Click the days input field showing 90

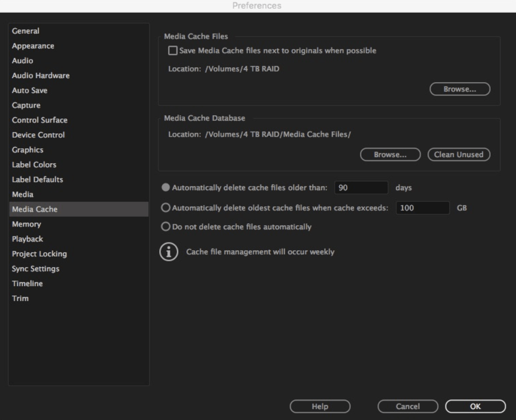(x=361, y=187)
